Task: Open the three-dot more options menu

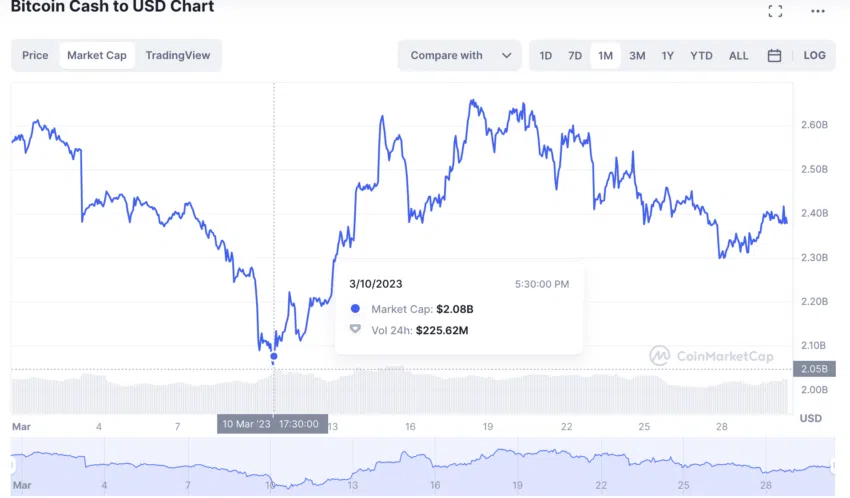Action: tap(816, 11)
